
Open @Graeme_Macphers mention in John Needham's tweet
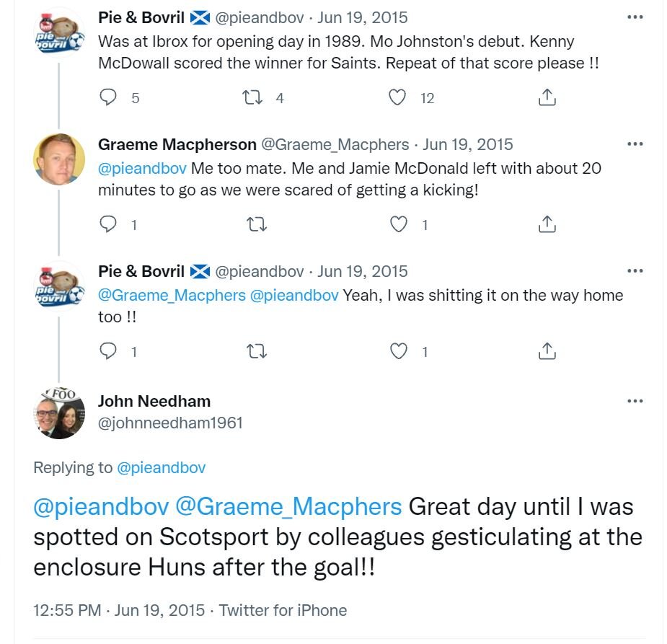point(288,506)
